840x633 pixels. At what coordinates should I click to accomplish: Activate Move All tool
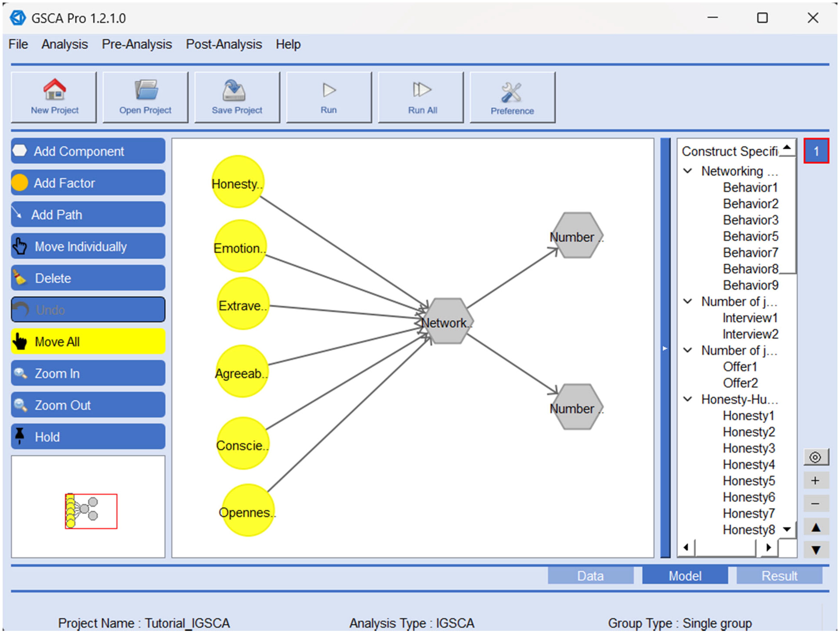coord(88,341)
